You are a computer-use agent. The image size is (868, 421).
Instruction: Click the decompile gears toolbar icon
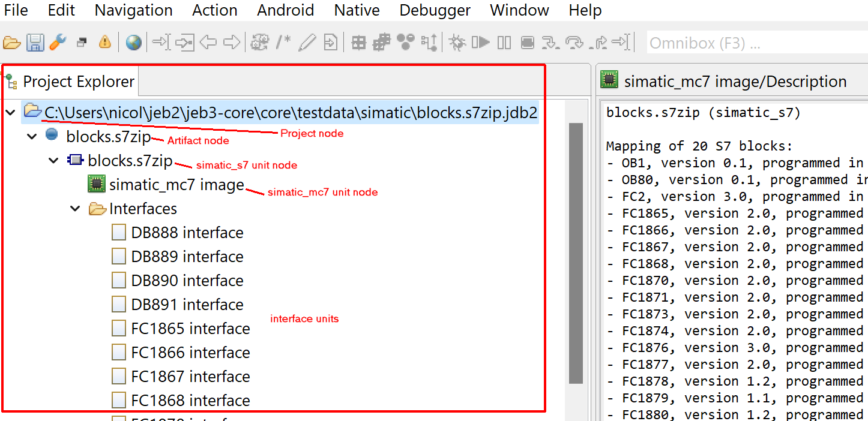click(x=260, y=43)
